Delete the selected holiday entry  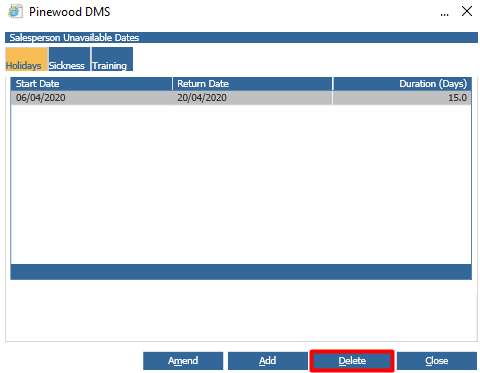click(x=352, y=361)
